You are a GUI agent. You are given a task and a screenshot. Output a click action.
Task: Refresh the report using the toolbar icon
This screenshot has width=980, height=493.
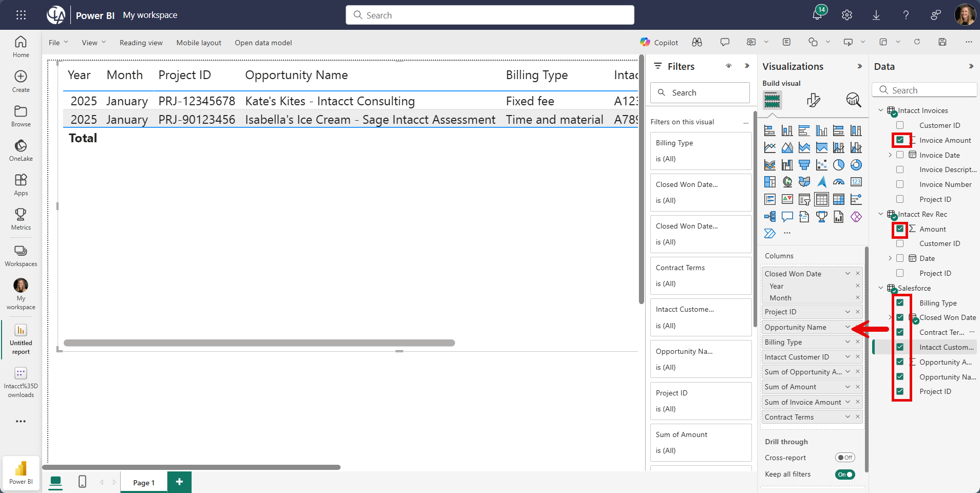[x=917, y=42]
